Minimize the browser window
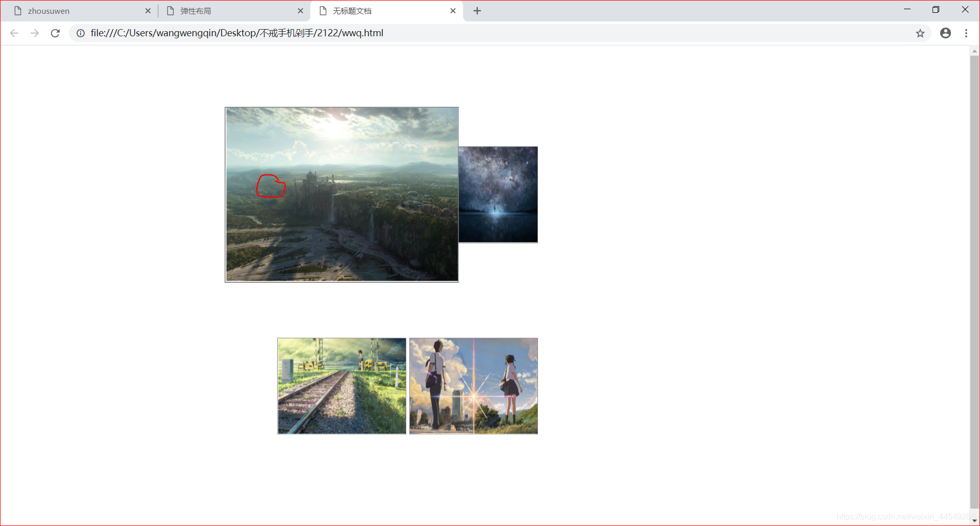Viewport: 980px width, 526px height. (907, 10)
